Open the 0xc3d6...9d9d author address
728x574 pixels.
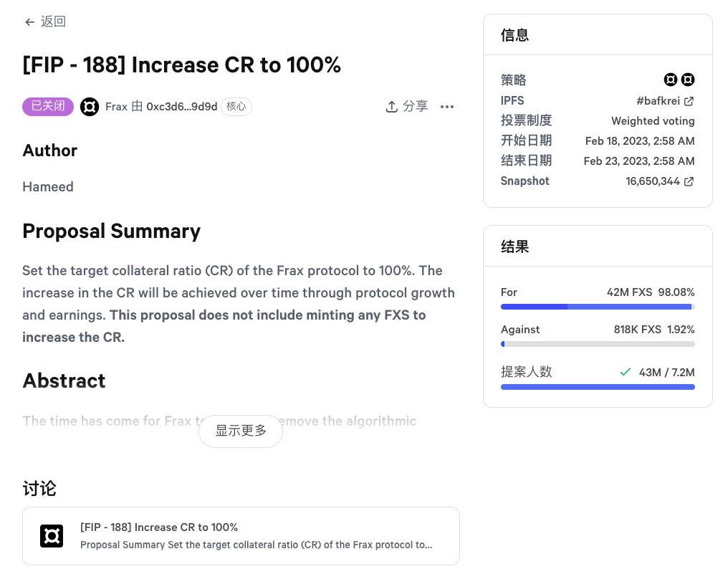[x=181, y=107]
